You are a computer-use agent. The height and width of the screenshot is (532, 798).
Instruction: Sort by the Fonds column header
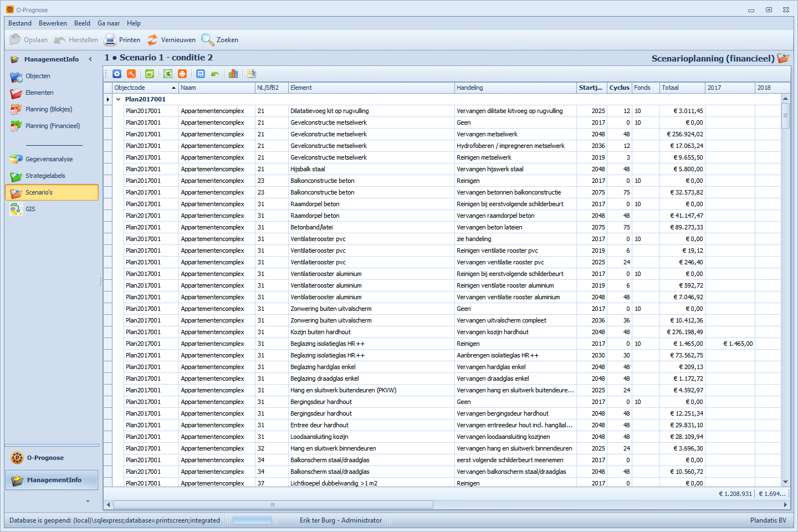pyautogui.click(x=646, y=88)
